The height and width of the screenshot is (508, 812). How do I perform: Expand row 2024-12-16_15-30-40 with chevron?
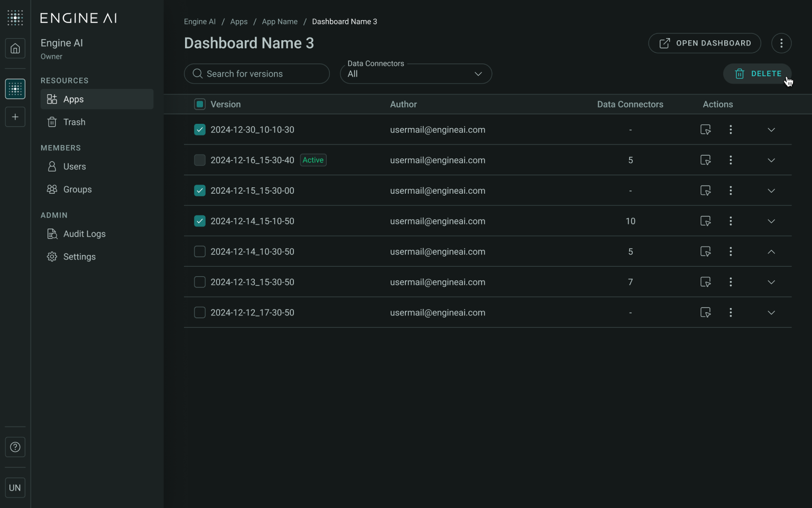click(x=771, y=160)
